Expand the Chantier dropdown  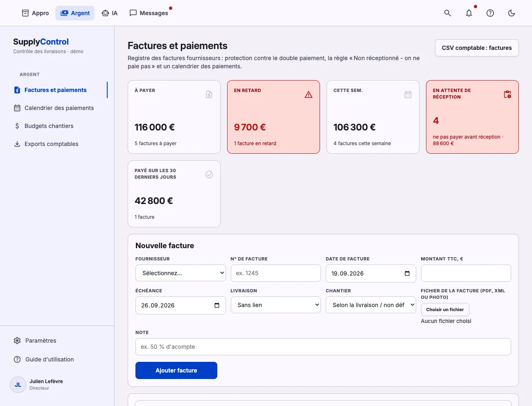tap(371, 305)
